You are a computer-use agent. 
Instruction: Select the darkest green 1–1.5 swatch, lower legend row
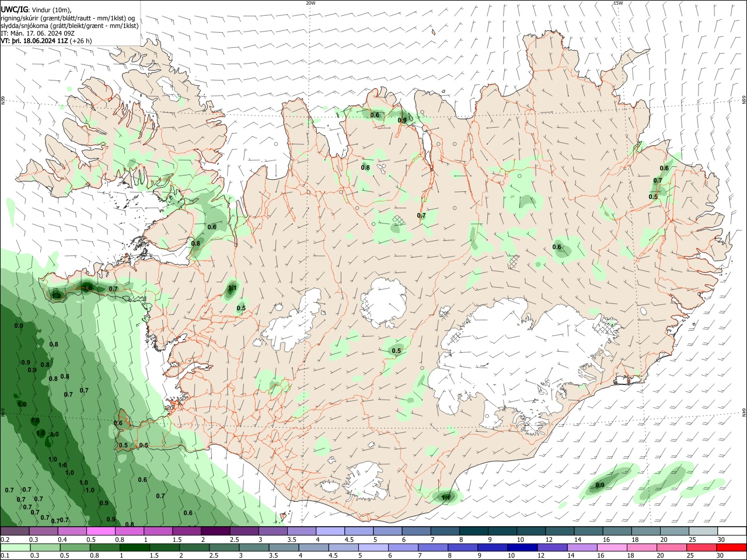[135, 548]
